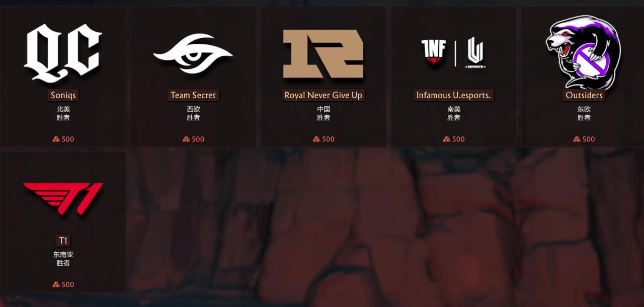Click the 500 points icon under T1

(56, 284)
